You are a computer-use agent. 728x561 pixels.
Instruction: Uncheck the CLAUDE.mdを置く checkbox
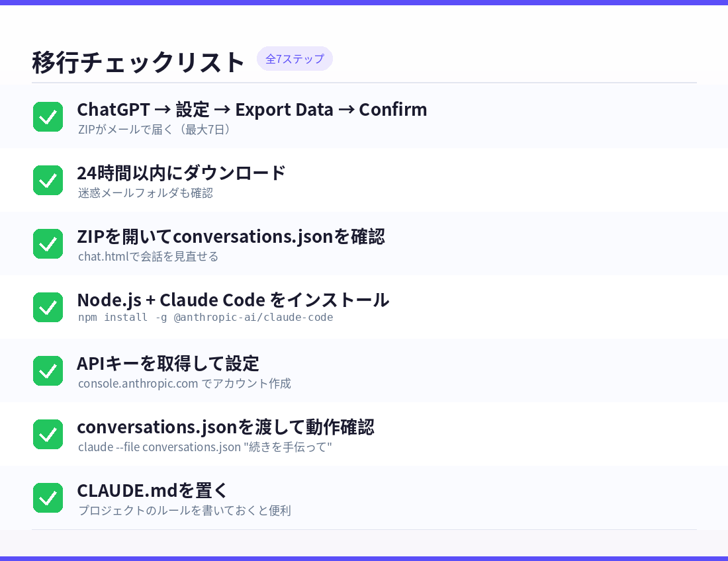point(48,498)
